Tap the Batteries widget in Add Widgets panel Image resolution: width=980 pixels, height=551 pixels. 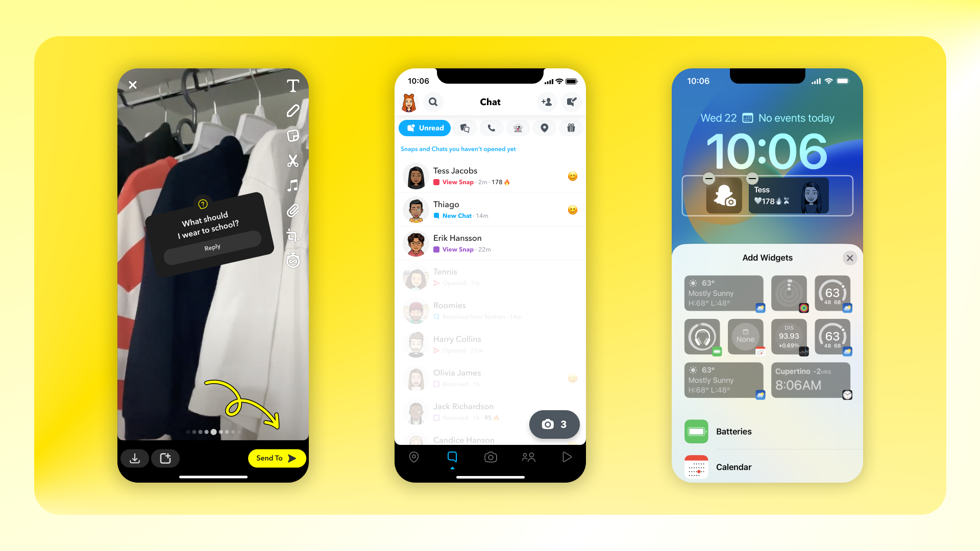pyautogui.click(x=767, y=431)
